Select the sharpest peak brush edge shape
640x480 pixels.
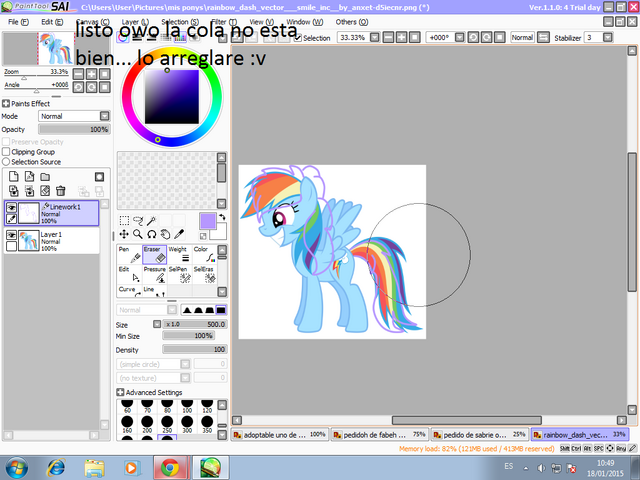pyautogui.click(x=187, y=310)
